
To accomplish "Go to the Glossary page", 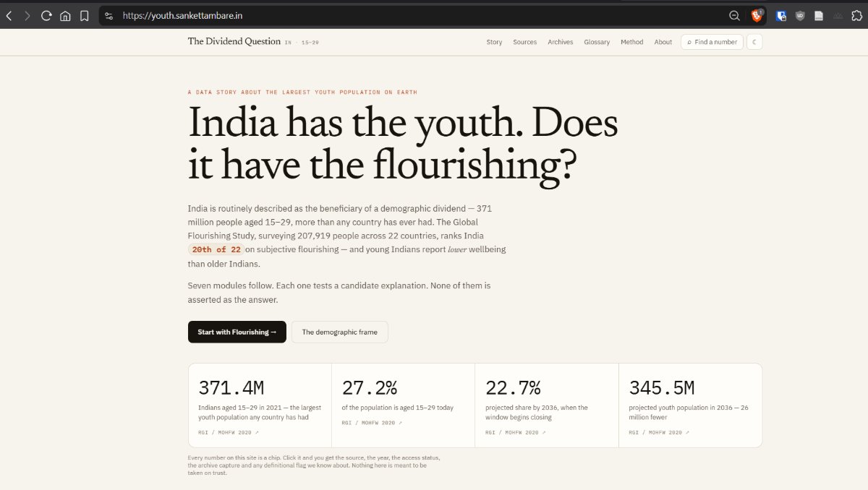I will tap(597, 42).
